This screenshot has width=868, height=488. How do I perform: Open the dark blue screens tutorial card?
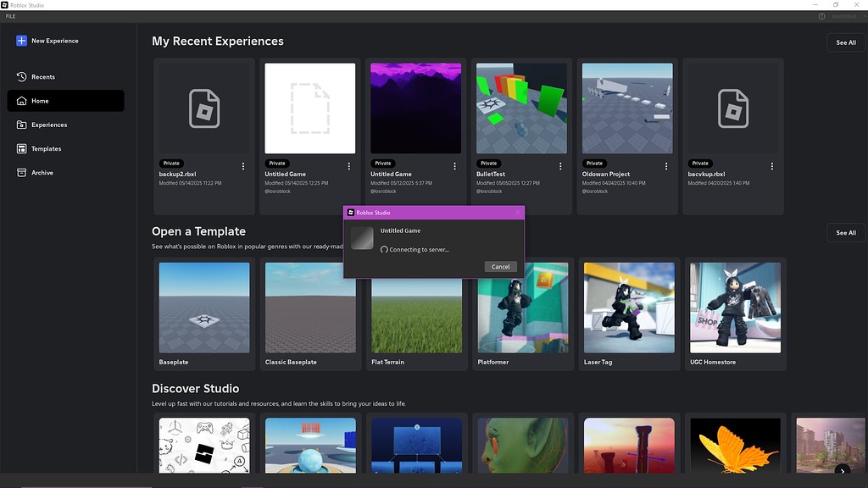(x=417, y=446)
